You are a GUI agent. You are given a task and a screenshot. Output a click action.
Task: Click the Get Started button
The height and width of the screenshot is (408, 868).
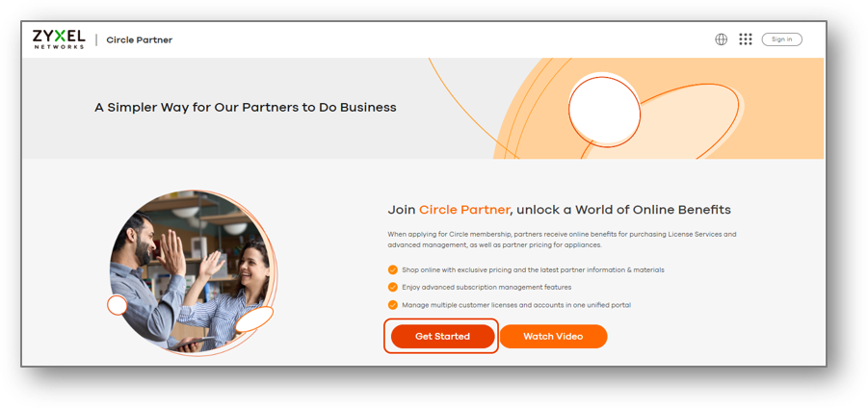[442, 336]
